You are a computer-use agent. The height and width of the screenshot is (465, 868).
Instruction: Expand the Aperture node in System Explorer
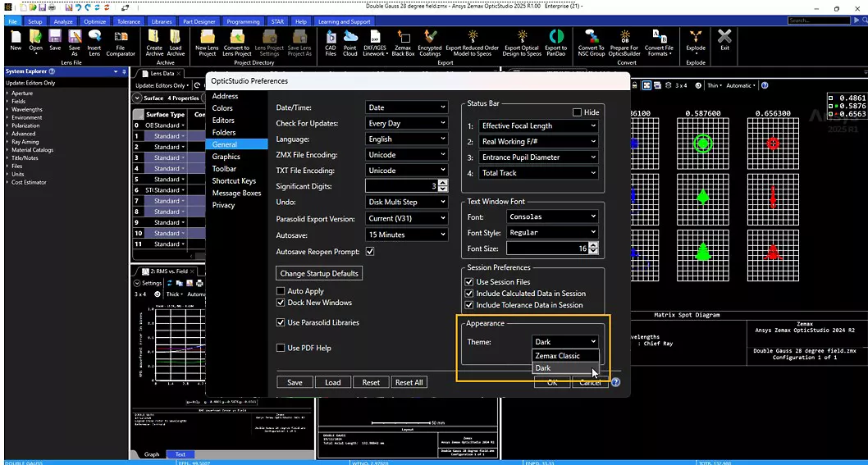point(7,93)
